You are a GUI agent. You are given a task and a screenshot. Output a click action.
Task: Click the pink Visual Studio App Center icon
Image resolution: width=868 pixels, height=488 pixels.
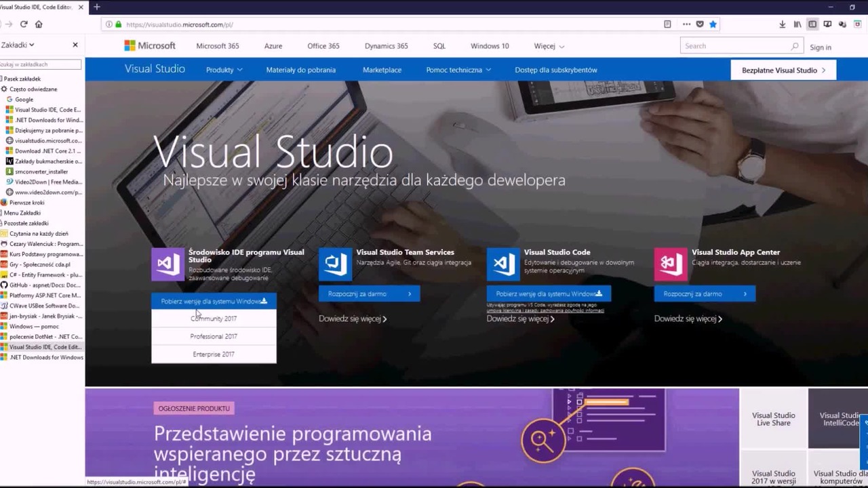pyautogui.click(x=671, y=264)
